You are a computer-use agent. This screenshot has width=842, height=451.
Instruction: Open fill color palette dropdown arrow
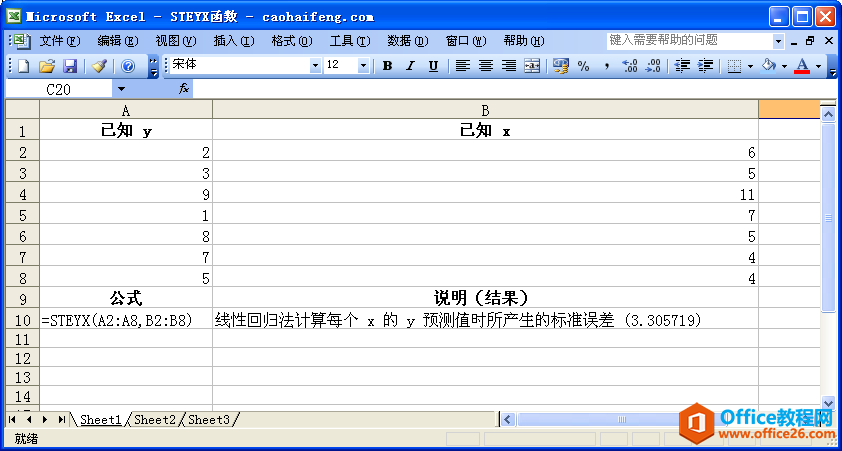[x=785, y=66]
